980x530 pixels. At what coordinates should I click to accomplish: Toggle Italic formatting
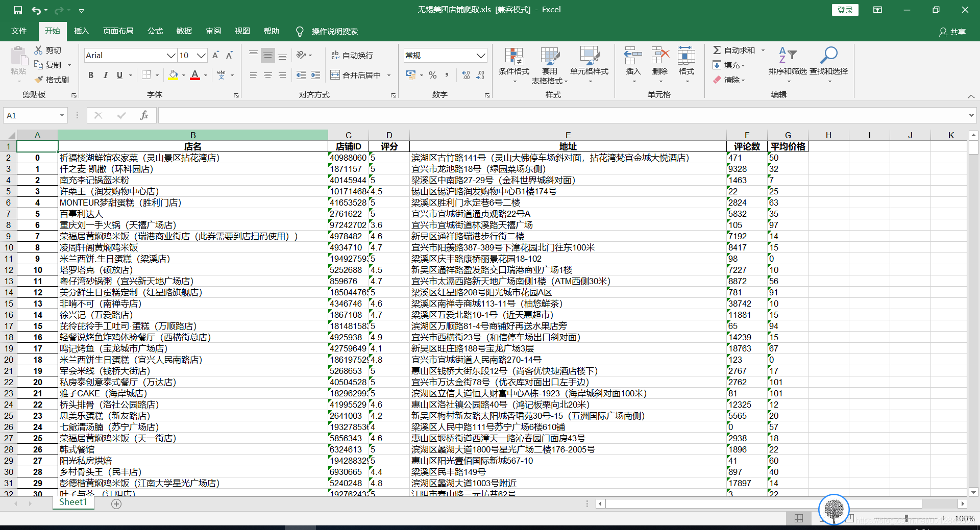[x=105, y=75]
